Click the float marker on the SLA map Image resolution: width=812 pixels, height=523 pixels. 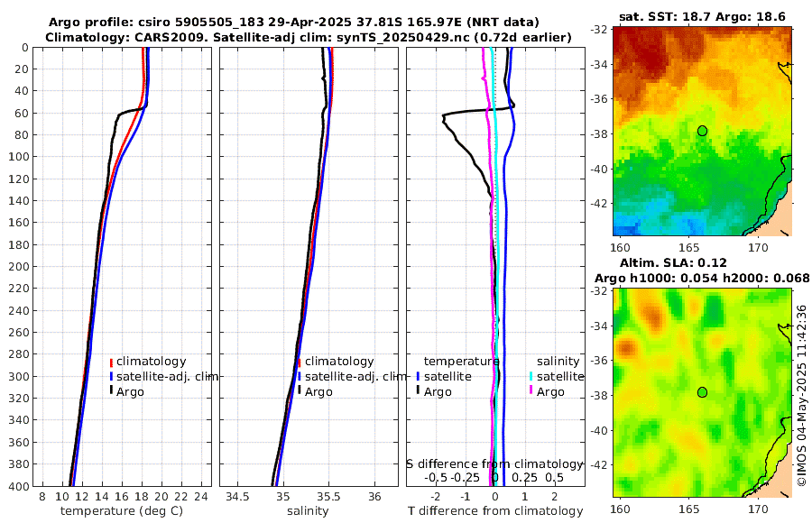click(702, 392)
